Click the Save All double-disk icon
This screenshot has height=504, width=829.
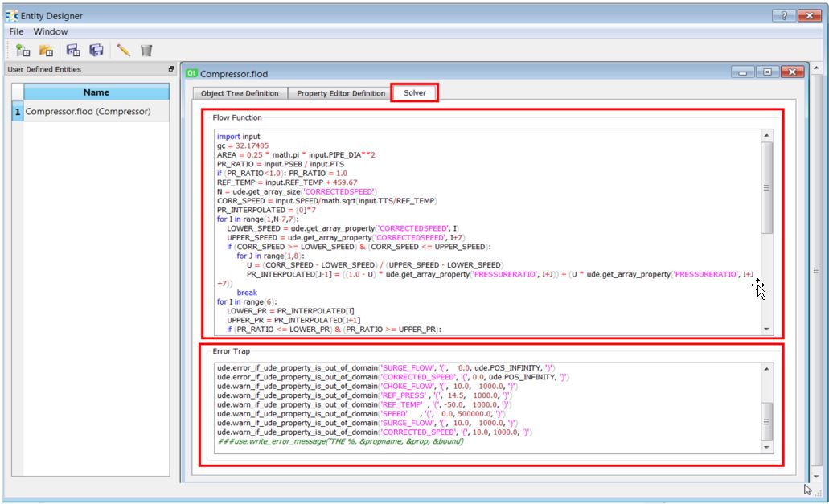[x=96, y=51]
